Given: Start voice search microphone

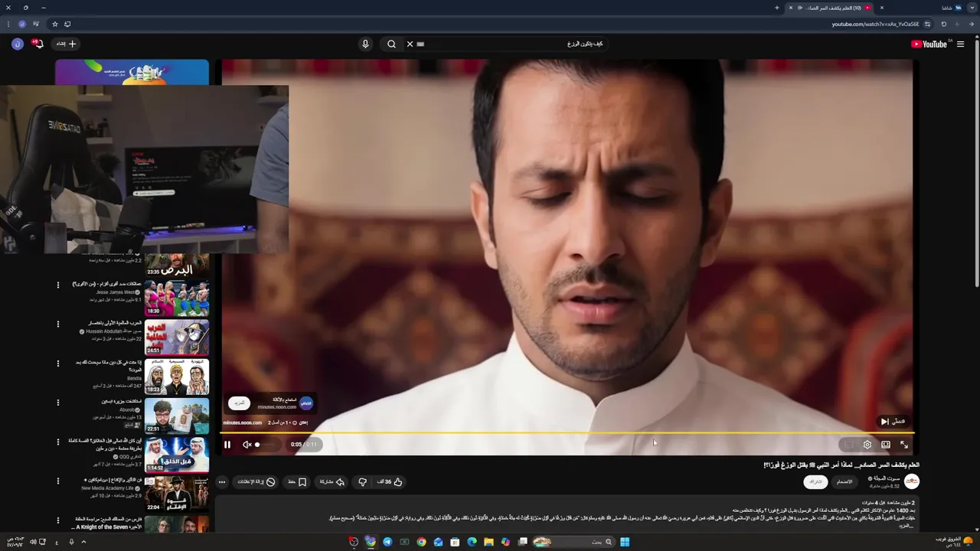Looking at the screenshot, I should click(x=365, y=44).
